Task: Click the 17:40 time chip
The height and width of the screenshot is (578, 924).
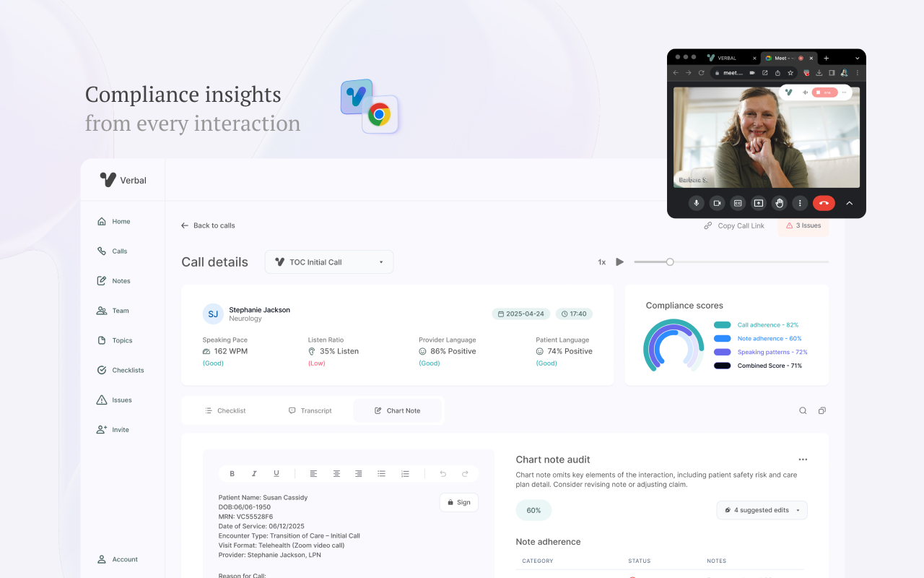Action: [x=574, y=314]
